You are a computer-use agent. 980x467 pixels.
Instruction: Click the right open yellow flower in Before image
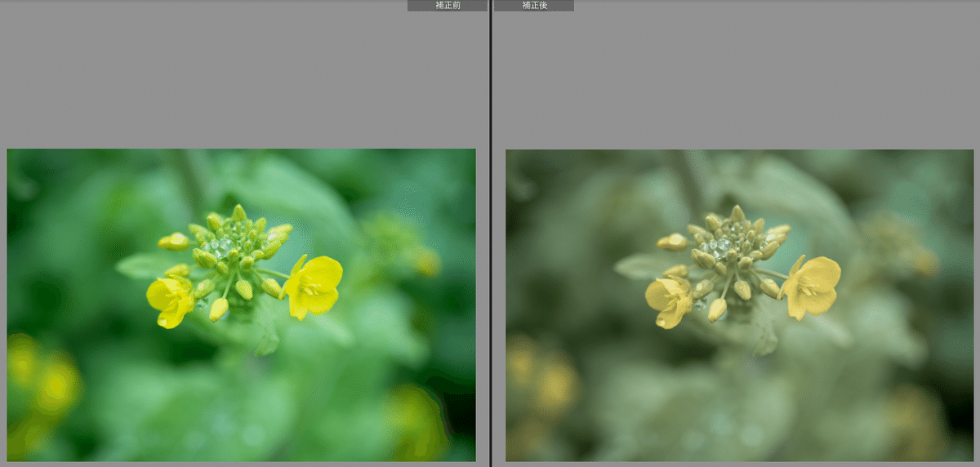pos(314,285)
